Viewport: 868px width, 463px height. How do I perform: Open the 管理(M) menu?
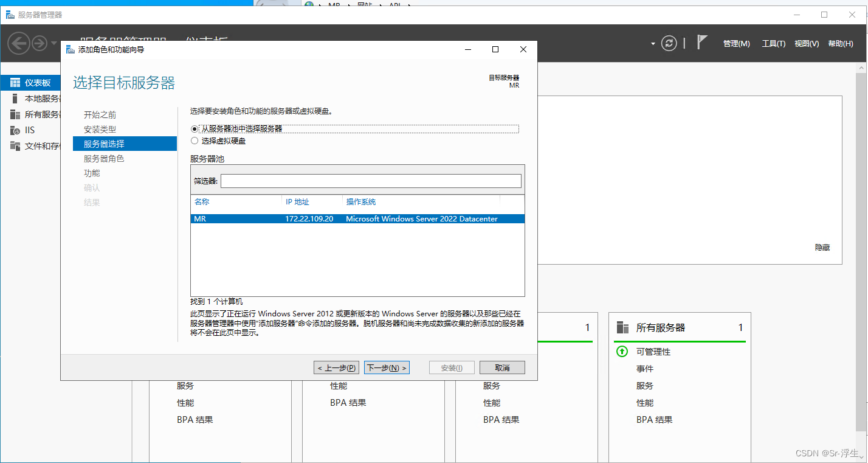pyautogui.click(x=737, y=43)
